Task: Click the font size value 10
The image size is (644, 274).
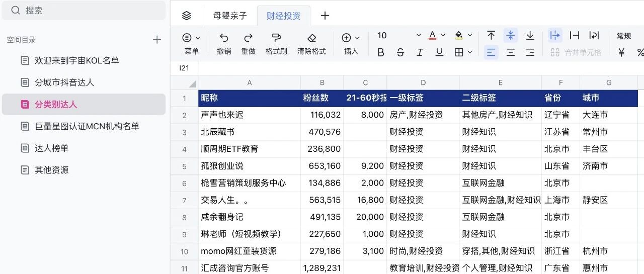Action: tap(382, 35)
